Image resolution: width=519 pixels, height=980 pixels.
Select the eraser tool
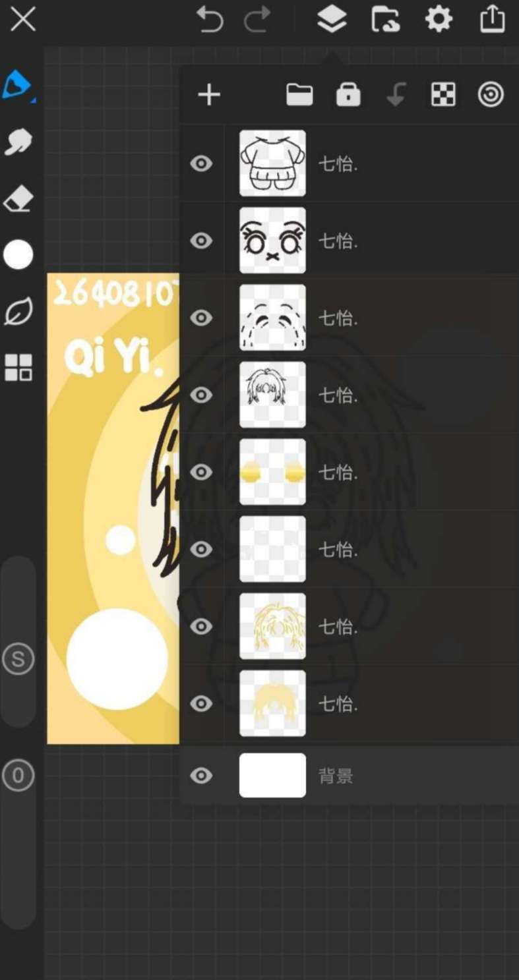(x=18, y=198)
